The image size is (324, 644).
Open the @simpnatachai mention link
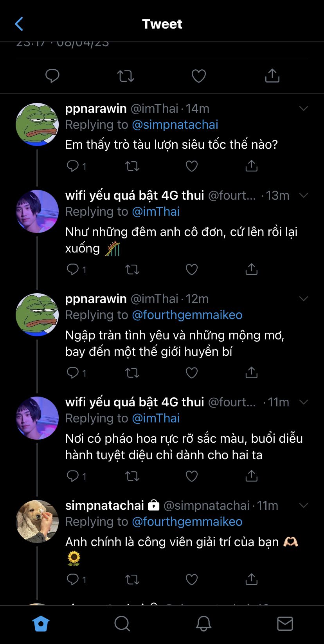pos(175,125)
